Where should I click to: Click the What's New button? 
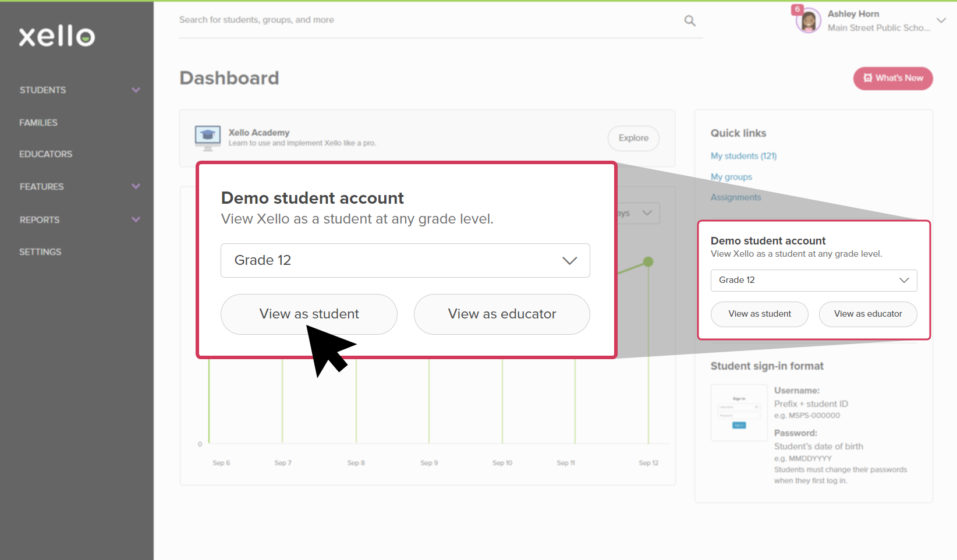[893, 79]
